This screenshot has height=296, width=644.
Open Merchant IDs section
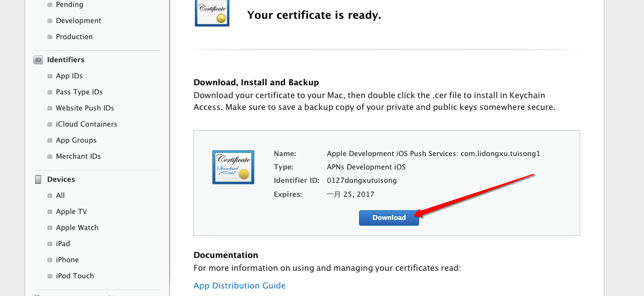click(78, 156)
